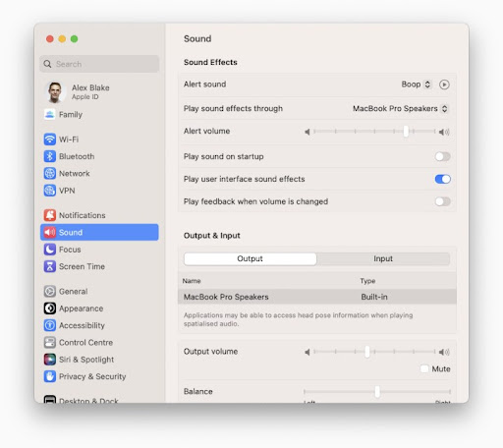Enable Play sound on startup
The height and width of the screenshot is (448, 503).
[x=442, y=156]
